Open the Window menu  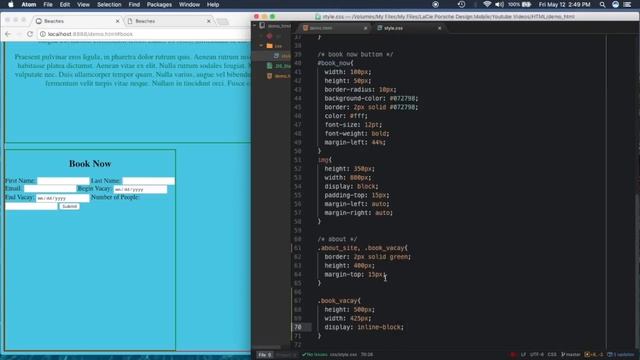[189, 4]
